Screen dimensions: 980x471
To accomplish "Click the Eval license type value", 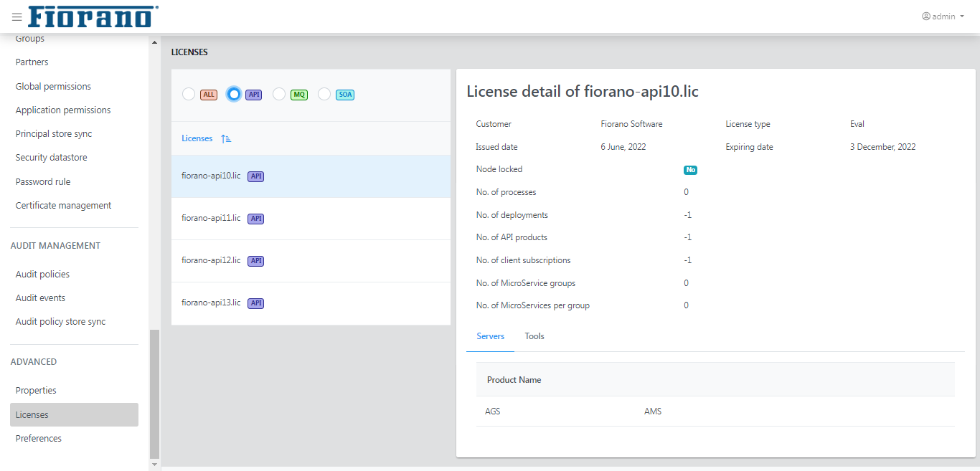I will pyautogui.click(x=857, y=124).
